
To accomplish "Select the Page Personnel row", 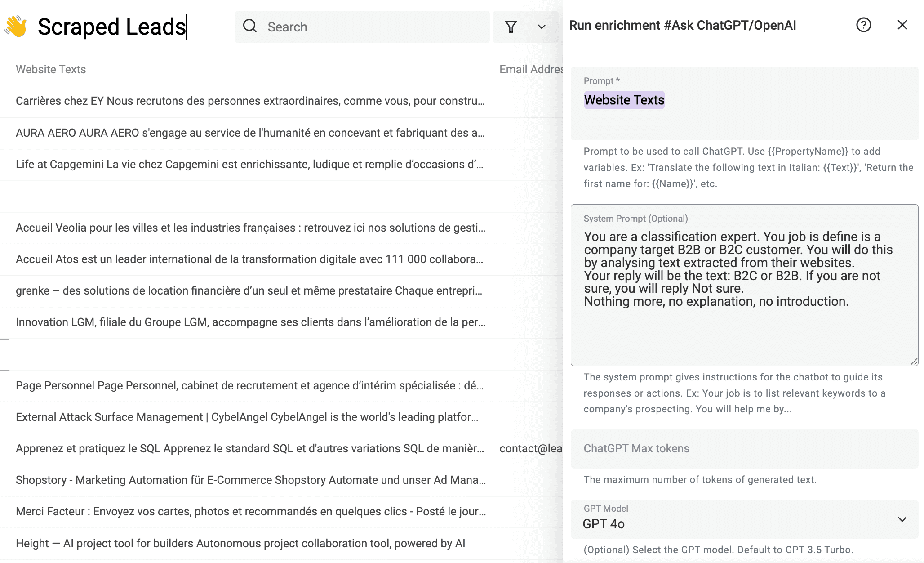I will click(x=250, y=385).
